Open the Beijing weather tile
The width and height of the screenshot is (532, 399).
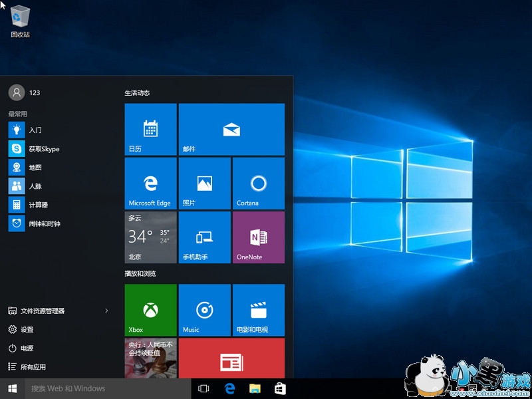(x=150, y=237)
